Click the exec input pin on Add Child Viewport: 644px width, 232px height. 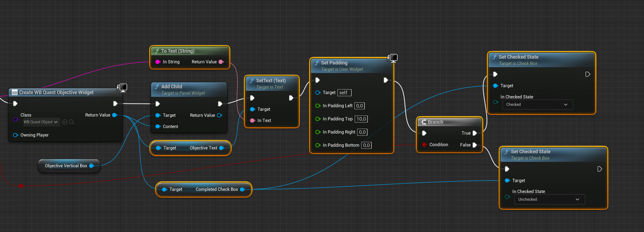pyautogui.click(x=158, y=104)
